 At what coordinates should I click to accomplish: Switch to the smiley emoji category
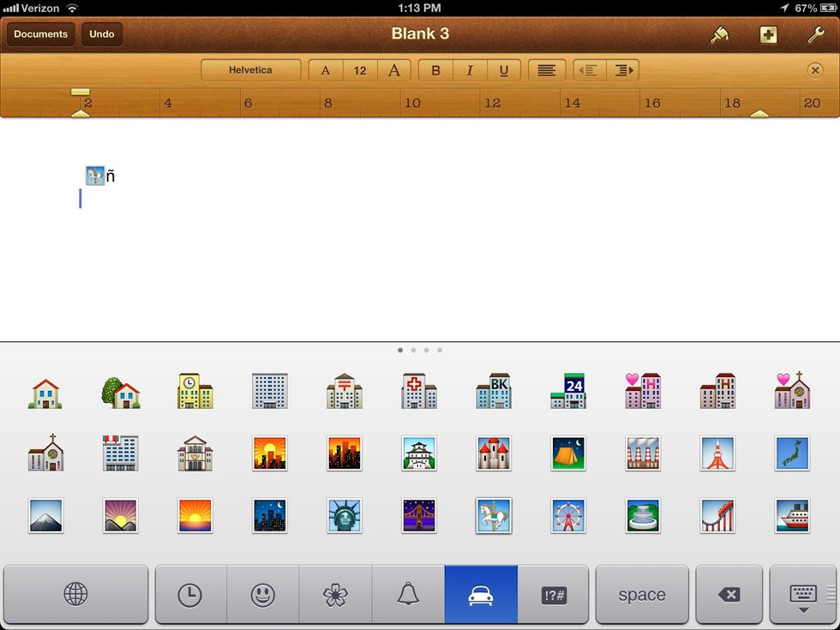click(x=263, y=595)
